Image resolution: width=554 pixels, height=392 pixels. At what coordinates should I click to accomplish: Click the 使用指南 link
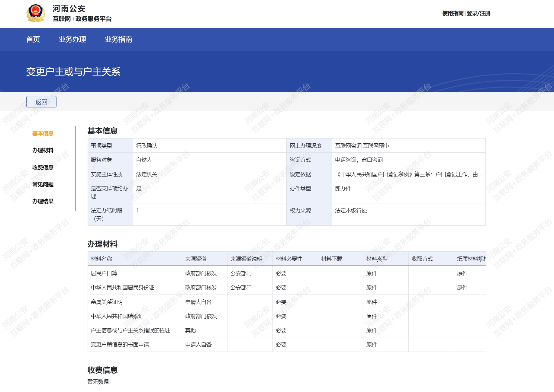(x=453, y=13)
